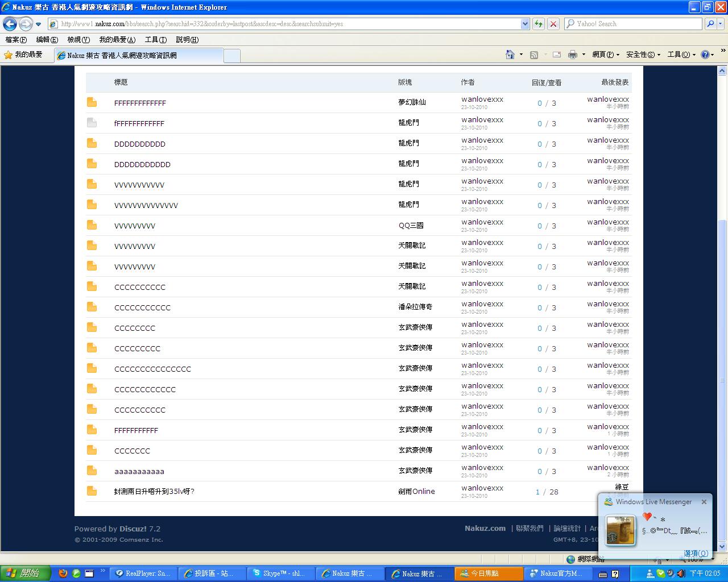This screenshot has width=728, height=582.
Task: Expand the 安全性 (Safety) dropdown menu
Action: coord(643,55)
